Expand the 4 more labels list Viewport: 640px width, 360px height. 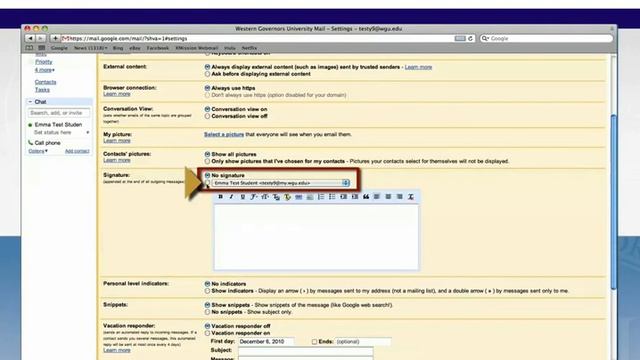pyautogui.click(x=44, y=70)
